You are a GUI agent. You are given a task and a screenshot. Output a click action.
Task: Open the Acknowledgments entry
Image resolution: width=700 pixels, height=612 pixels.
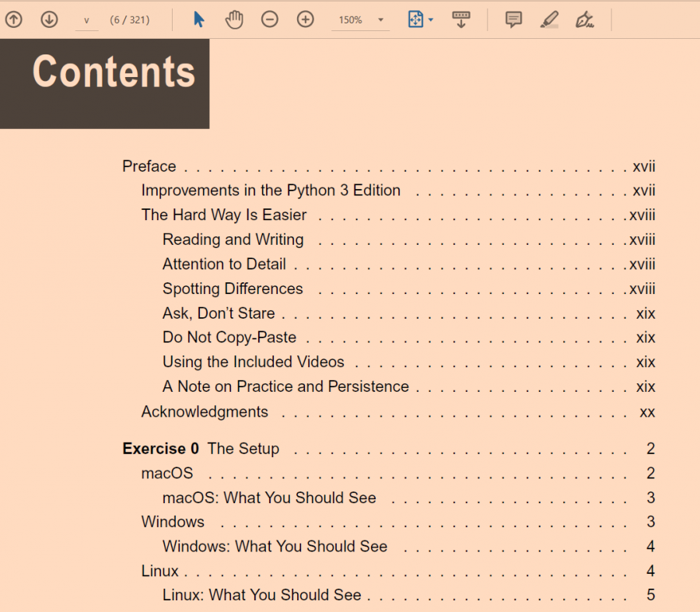click(x=205, y=412)
